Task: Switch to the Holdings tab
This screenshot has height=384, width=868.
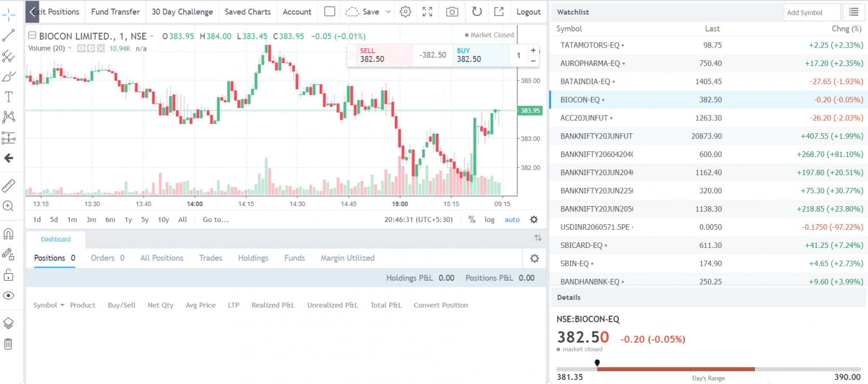Action: click(253, 258)
